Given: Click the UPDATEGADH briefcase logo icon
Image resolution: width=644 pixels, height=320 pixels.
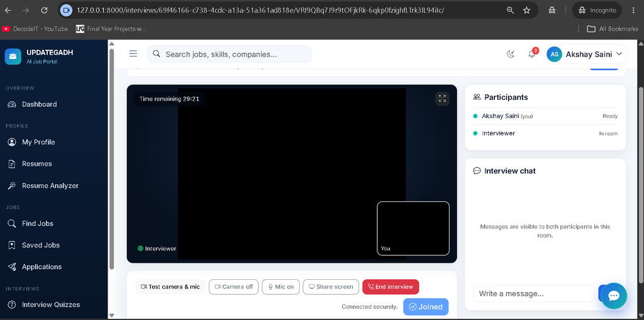Looking at the screenshot, I should point(13,57).
